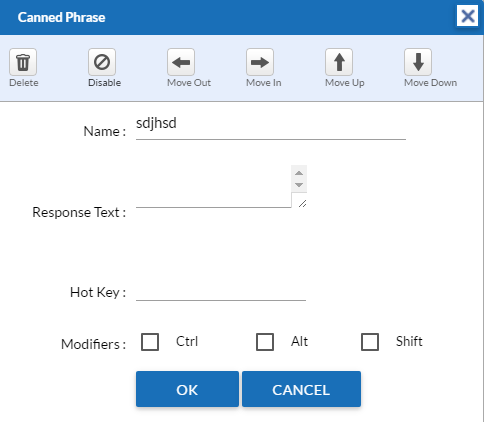Select the Hot Key input field
484x422 pixels.
pos(221,291)
